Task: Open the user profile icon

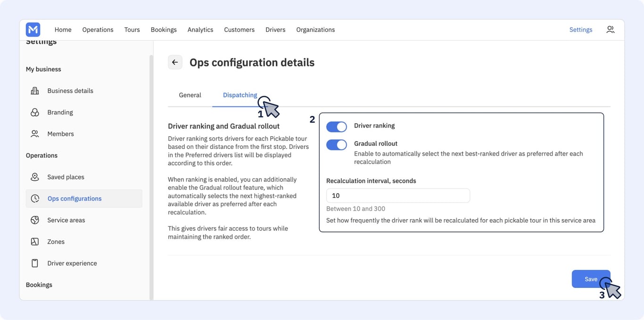Action: [x=610, y=29]
